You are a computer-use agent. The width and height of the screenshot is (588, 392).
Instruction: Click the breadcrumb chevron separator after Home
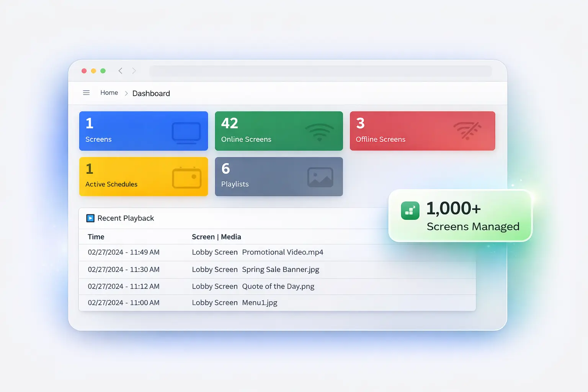pos(126,93)
